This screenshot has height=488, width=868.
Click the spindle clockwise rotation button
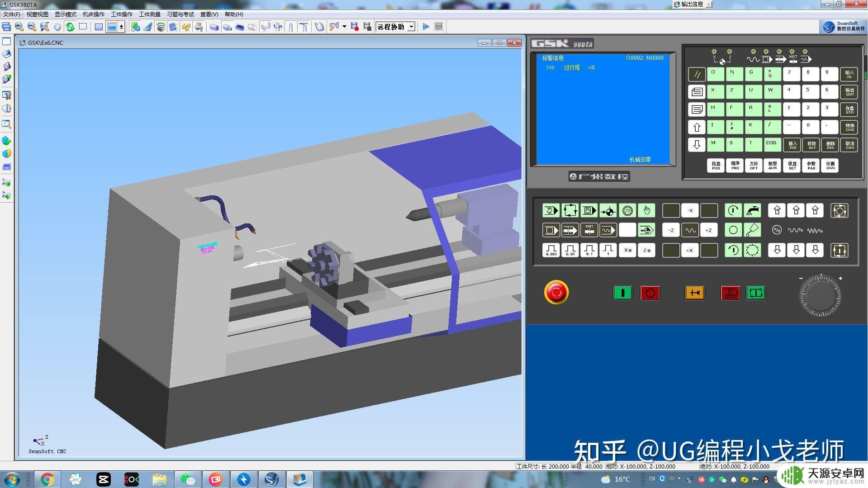733,210
